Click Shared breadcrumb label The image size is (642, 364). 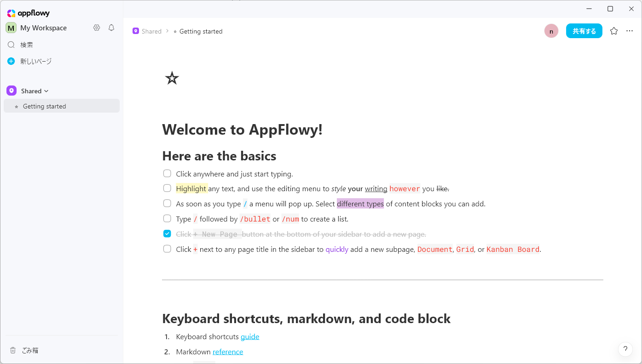point(151,31)
